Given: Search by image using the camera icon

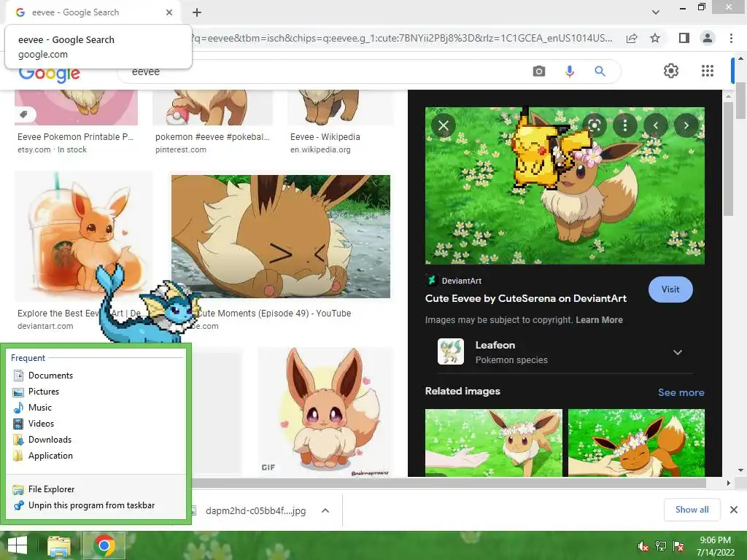Looking at the screenshot, I should click(x=539, y=71).
